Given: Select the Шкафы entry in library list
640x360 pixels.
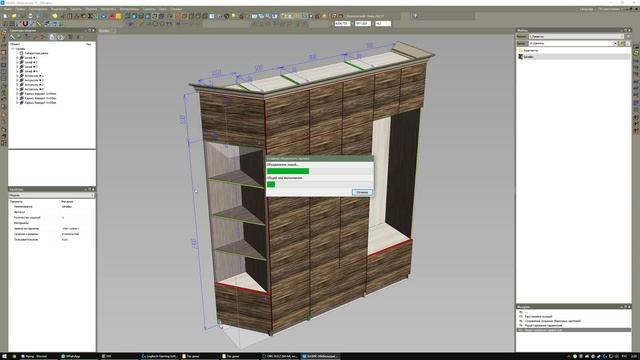Looking at the screenshot, I should pyautogui.click(x=573, y=57).
